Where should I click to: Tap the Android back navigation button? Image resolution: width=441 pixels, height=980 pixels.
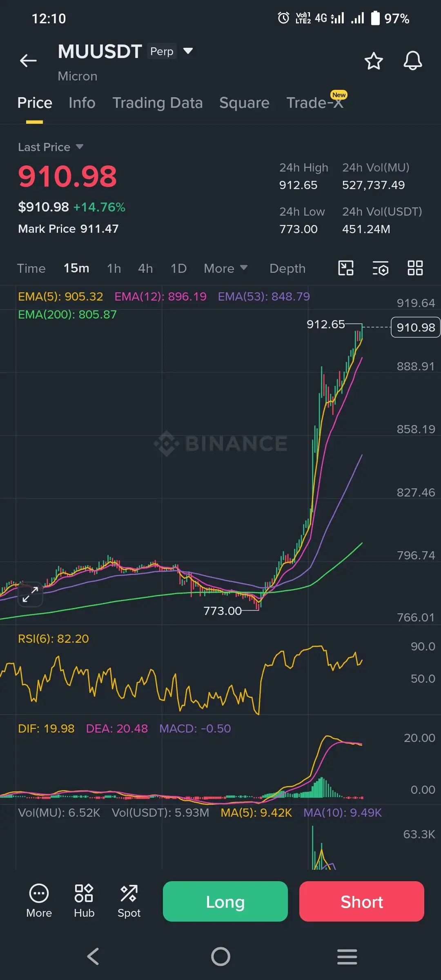coord(93,956)
